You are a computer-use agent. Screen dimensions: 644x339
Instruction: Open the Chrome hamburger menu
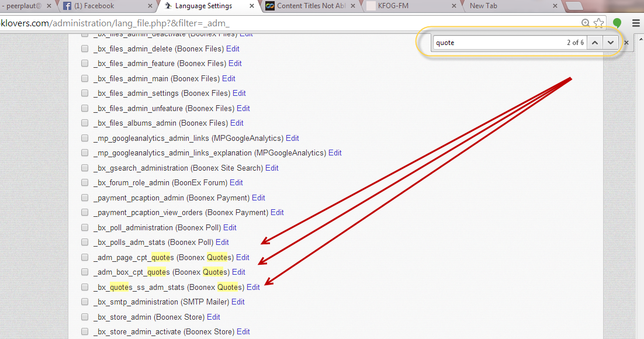tap(636, 23)
